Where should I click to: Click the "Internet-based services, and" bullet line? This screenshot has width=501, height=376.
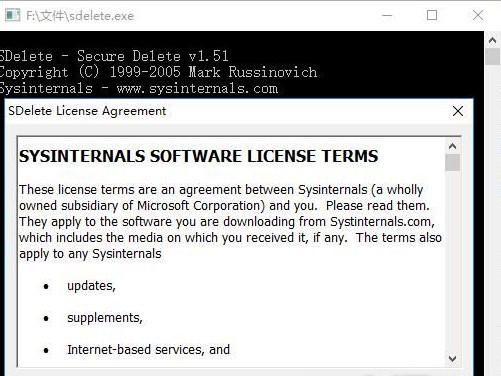pyautogui.click(x=148, y=350)
